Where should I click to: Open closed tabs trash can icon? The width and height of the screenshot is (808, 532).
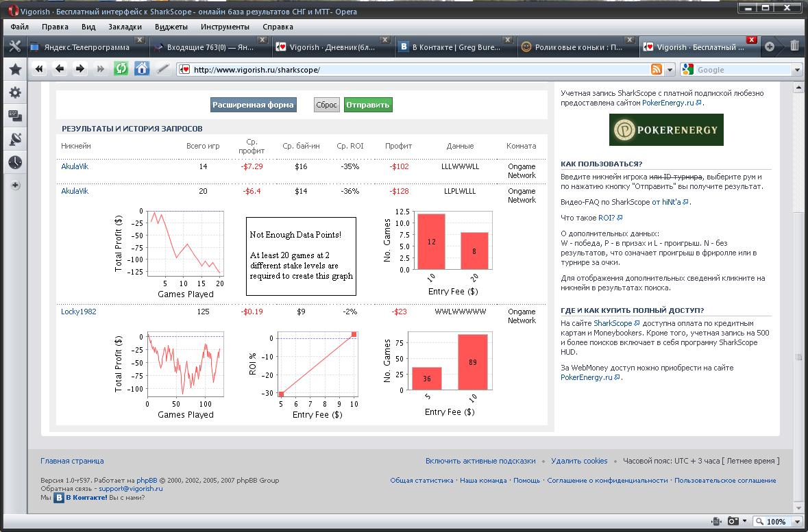pos(794,47)
